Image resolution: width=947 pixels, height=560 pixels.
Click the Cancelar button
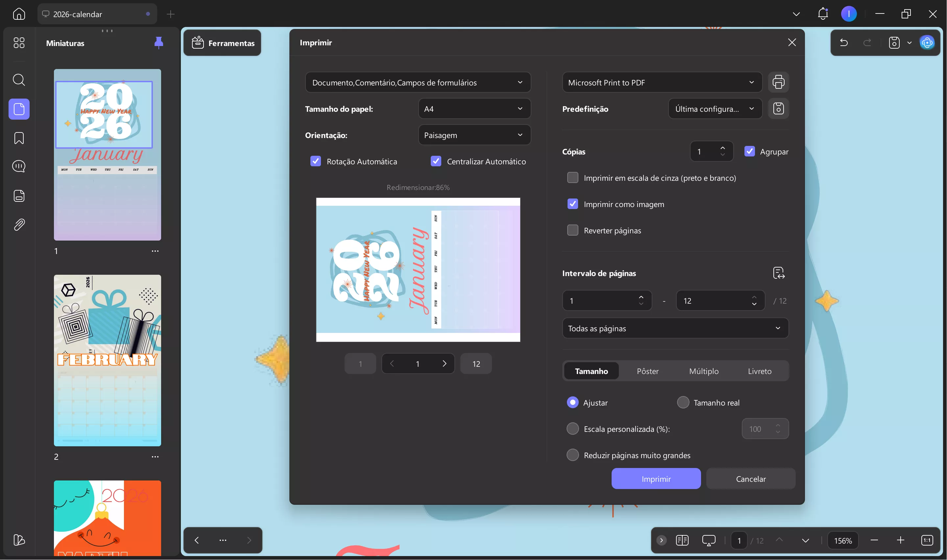pos(750,479)
